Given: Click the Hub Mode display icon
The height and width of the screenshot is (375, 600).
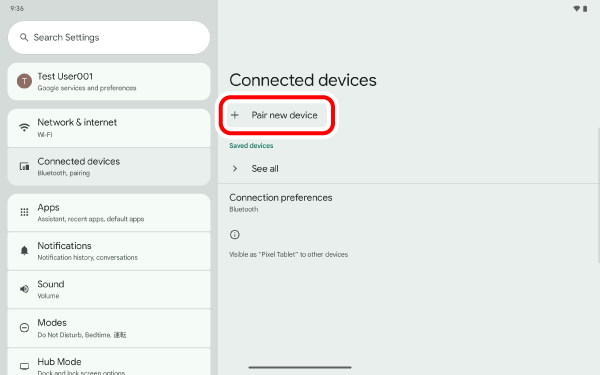Looking at the screenshot, I should pos(24,366).
